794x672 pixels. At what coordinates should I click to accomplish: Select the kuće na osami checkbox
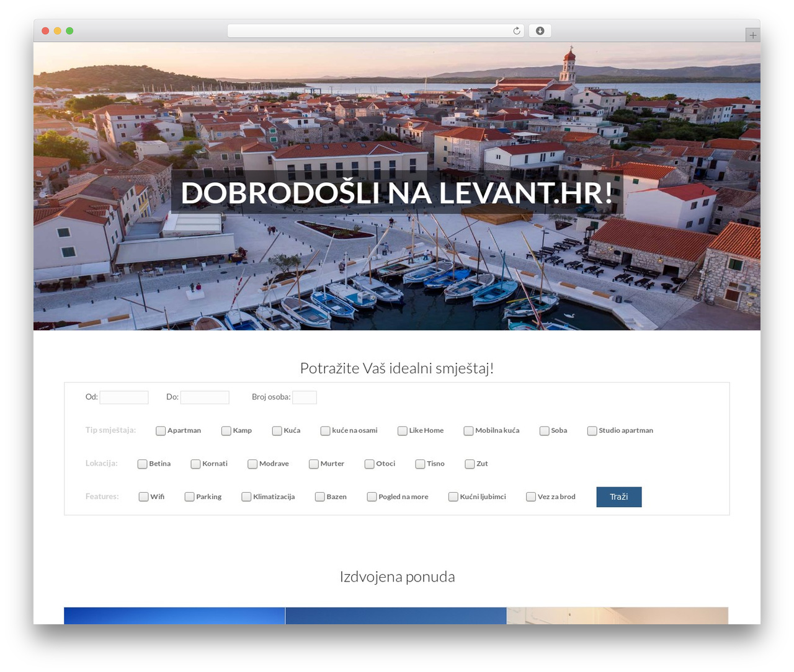(x=325, y=431)
